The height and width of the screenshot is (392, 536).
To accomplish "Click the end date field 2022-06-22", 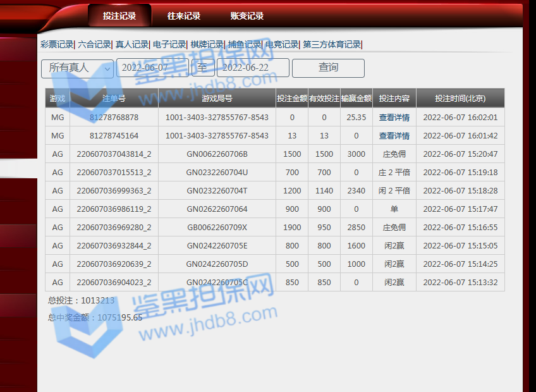I will pyautogui.click(x=253, y=68).
